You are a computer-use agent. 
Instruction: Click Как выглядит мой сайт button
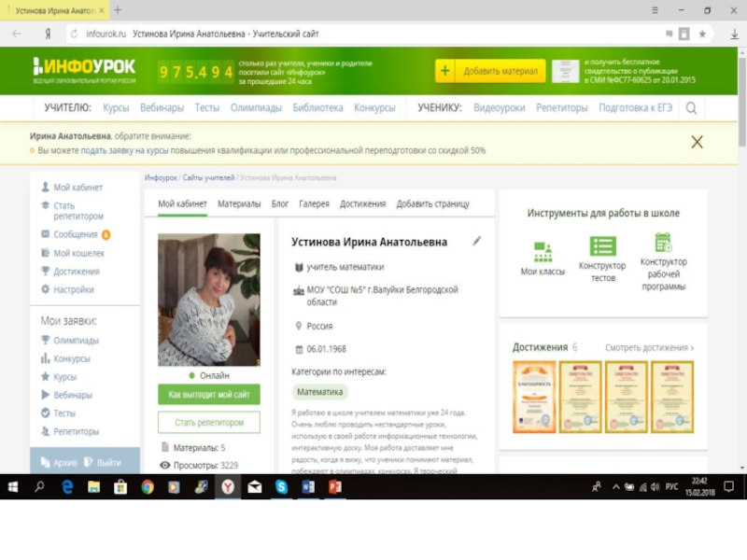pos(208,395)
